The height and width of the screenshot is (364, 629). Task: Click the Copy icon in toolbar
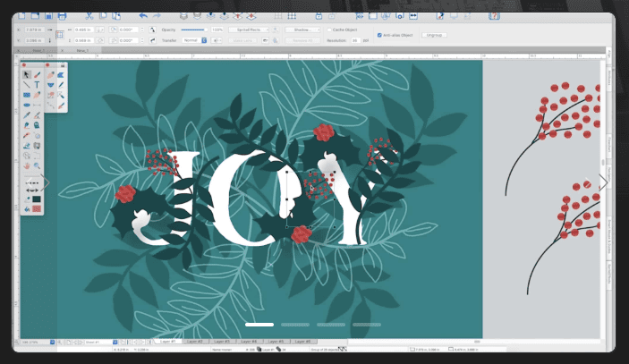(x=103, y=16)
